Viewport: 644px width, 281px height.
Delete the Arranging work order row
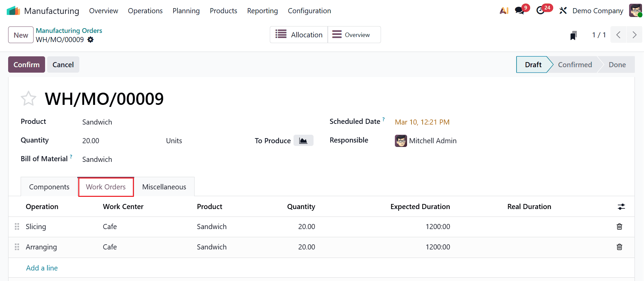(620, 247)
